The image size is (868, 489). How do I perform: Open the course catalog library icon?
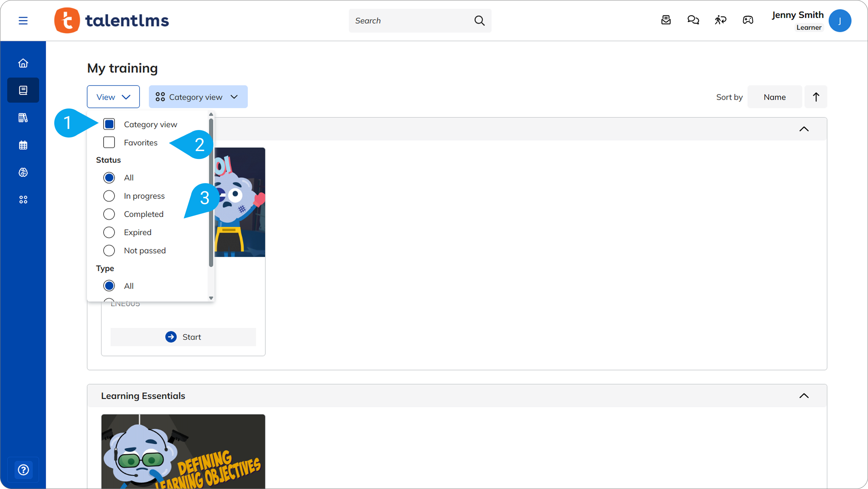[23, 118]
